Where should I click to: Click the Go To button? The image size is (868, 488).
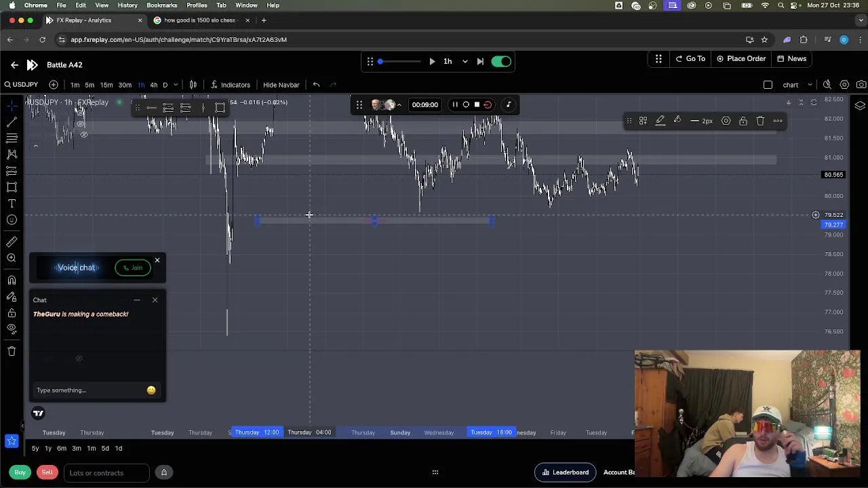coord(690,59)
